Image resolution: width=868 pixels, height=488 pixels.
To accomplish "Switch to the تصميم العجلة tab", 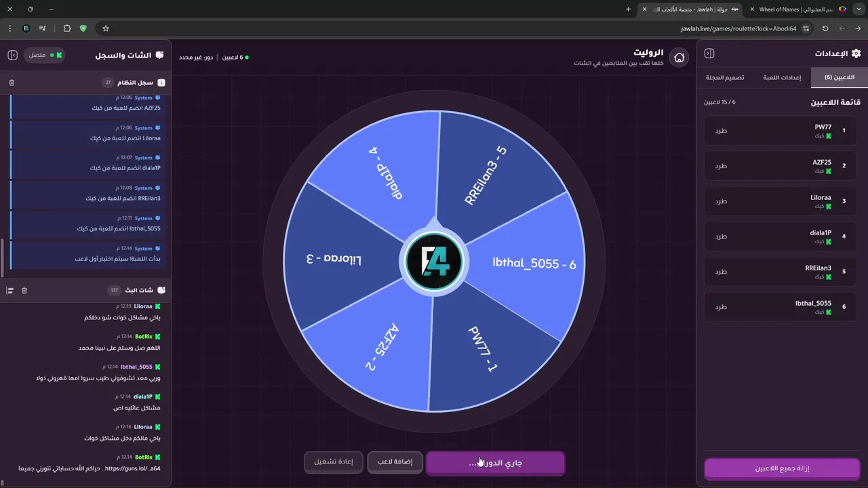I will [x=725, y=77].
